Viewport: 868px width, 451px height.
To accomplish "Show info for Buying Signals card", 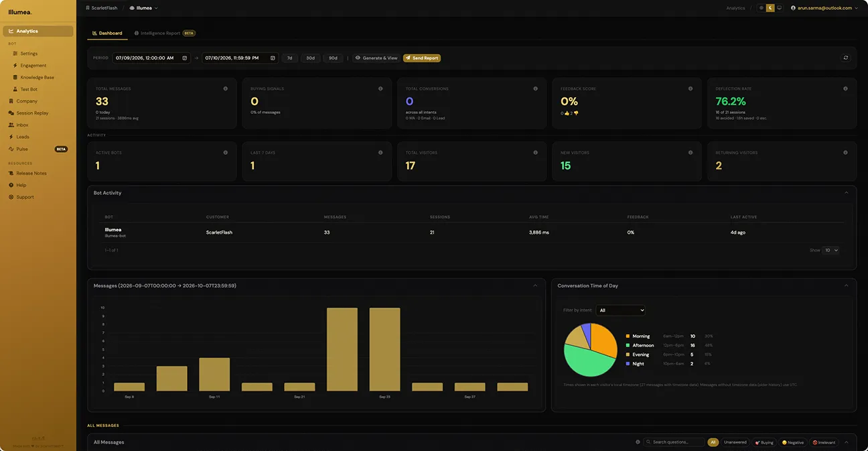I will (x=380, y=88).
